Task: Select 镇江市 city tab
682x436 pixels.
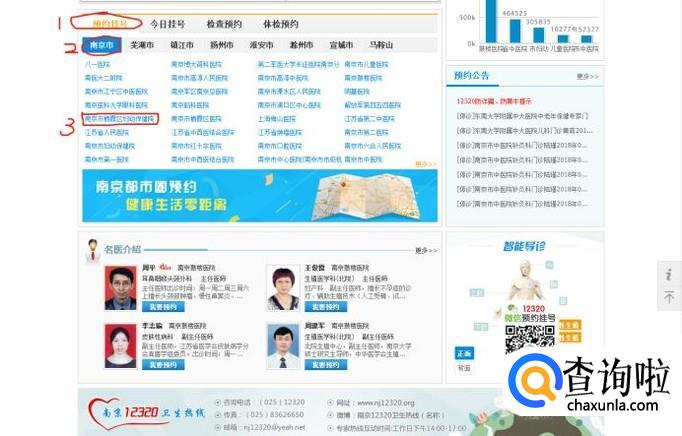Action: (x=182, y=45)
